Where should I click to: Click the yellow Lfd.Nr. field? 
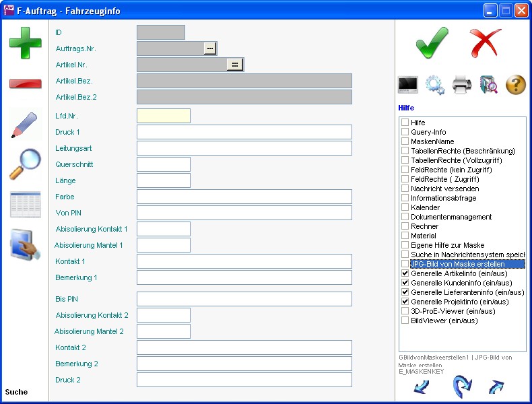[163, 116]
